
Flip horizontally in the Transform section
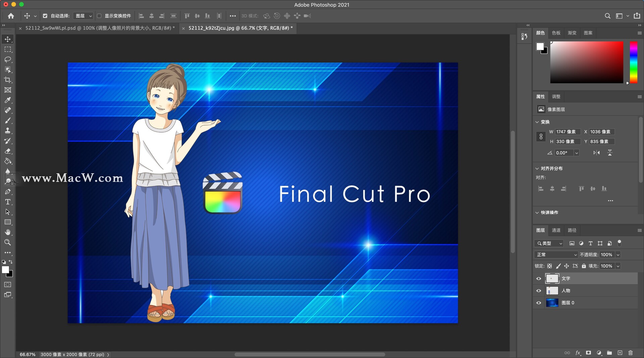(596, 153)
